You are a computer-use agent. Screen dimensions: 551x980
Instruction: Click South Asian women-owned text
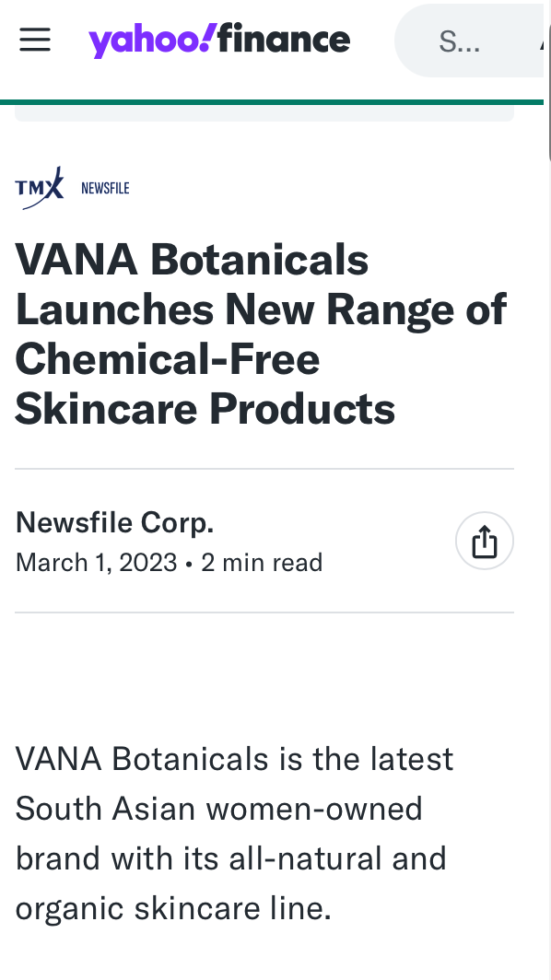click(219, 808)
